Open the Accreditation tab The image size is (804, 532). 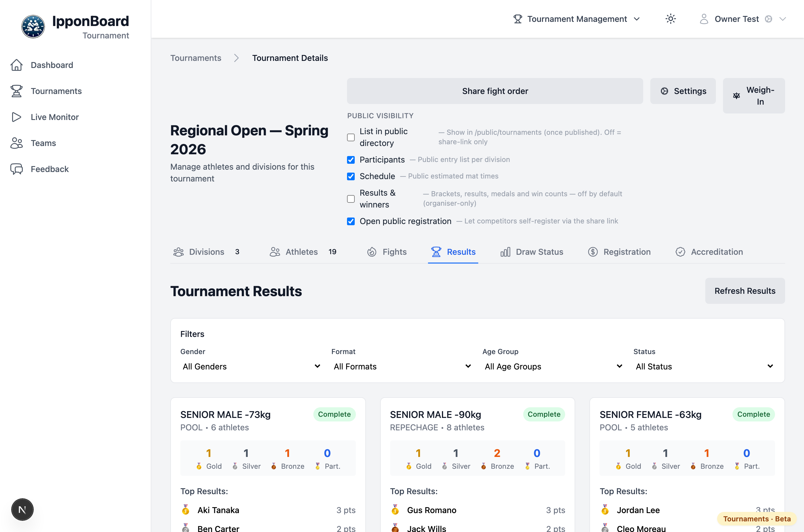pyautogui.click(x=709, y=252)
